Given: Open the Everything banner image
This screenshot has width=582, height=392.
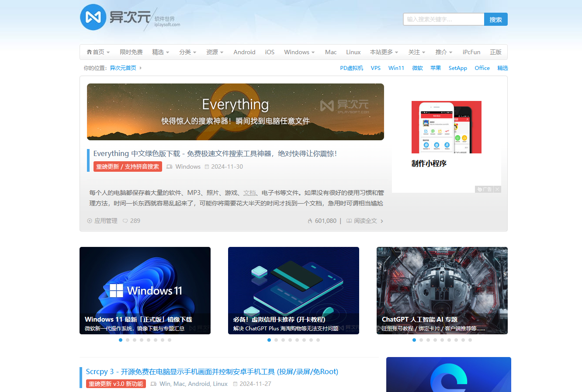Looking at the screenshot, I should 236,112.
